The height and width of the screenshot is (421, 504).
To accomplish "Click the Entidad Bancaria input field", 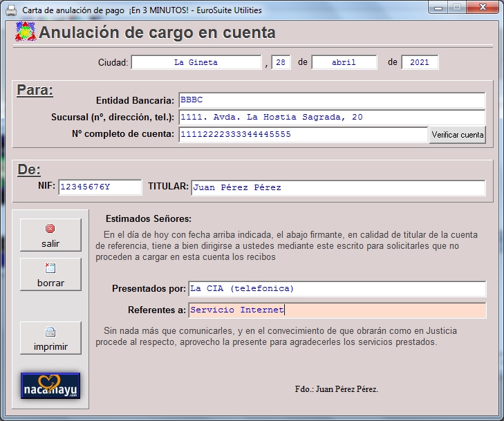I will (x=332, y=100).
